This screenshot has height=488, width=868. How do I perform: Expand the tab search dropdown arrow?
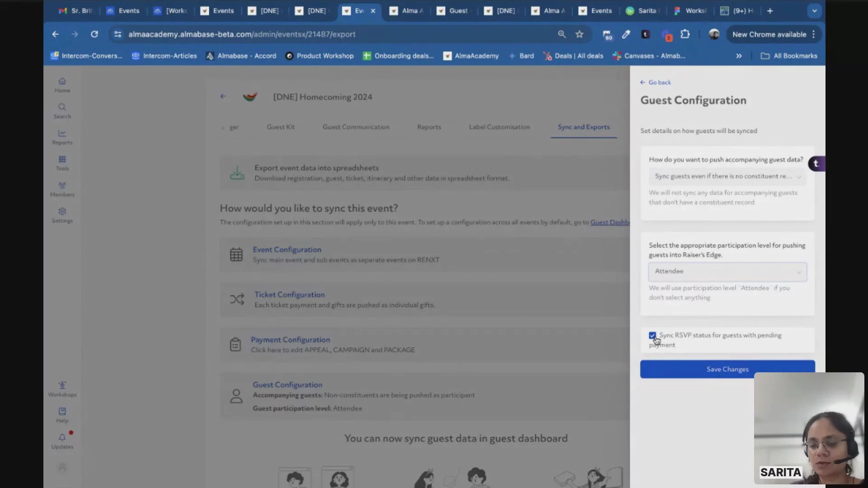(814, 11)
